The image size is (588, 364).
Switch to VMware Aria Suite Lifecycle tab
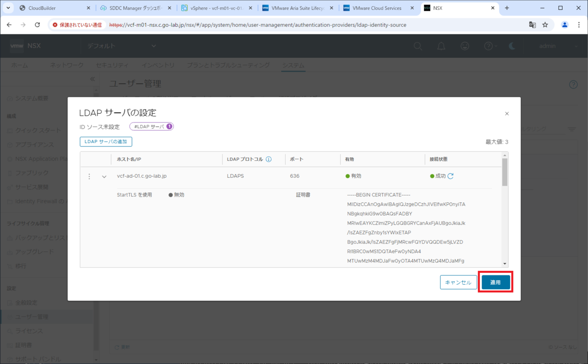coord(297,8)
